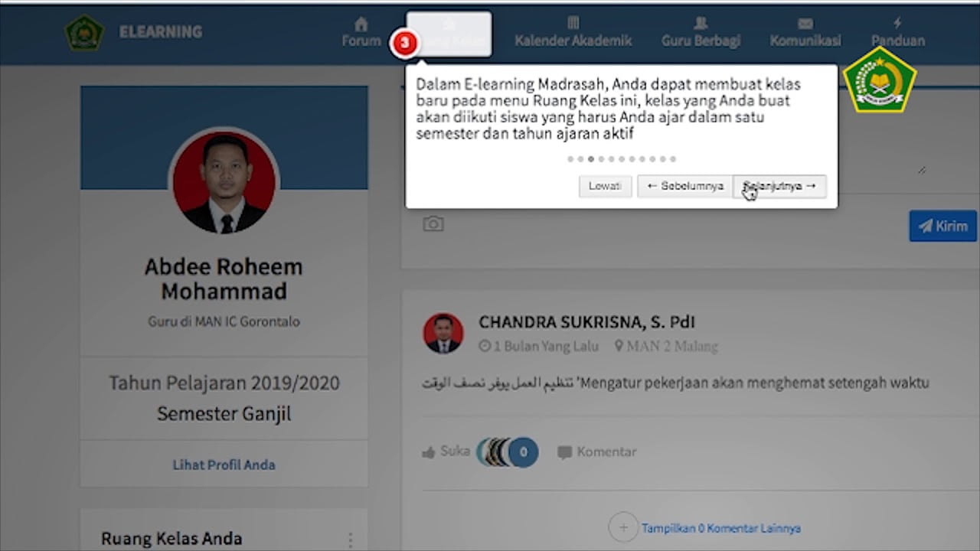Image resolution: width=980 pixels, height=551 pixels.
Task: Click the camera icon to attach photo
Action: [433, 224]
